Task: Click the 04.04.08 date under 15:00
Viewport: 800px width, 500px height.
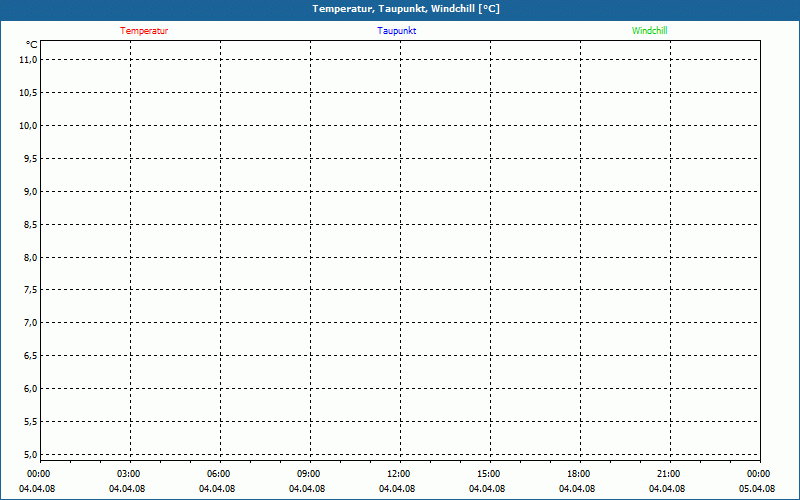Action: 487,489
